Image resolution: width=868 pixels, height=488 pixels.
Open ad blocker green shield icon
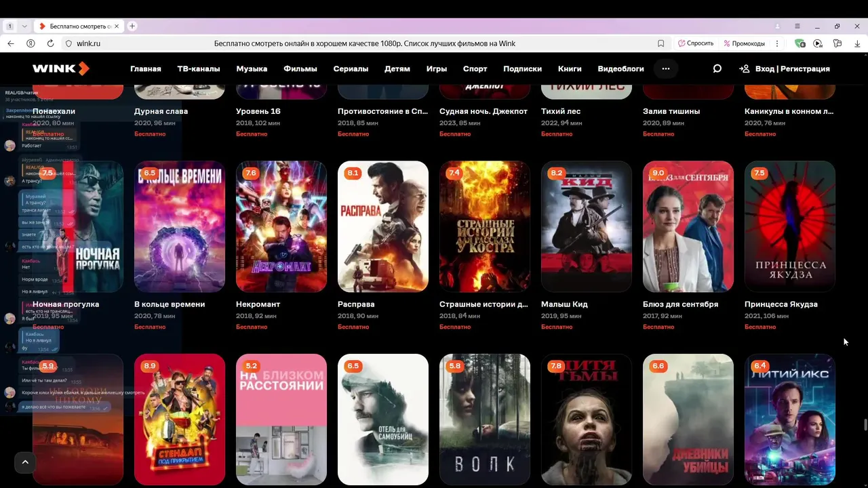800,43
